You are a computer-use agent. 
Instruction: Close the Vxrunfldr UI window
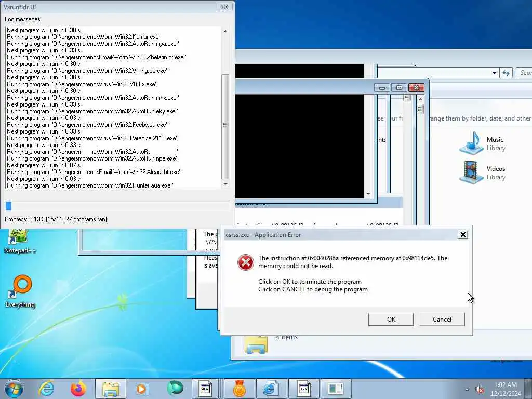[224, 7]
